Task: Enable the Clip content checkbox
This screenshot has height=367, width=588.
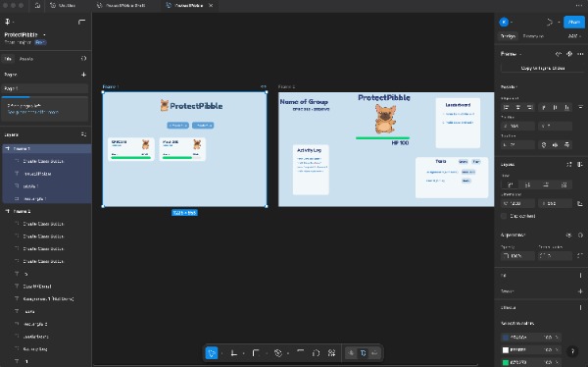Action: click(504, 216)
